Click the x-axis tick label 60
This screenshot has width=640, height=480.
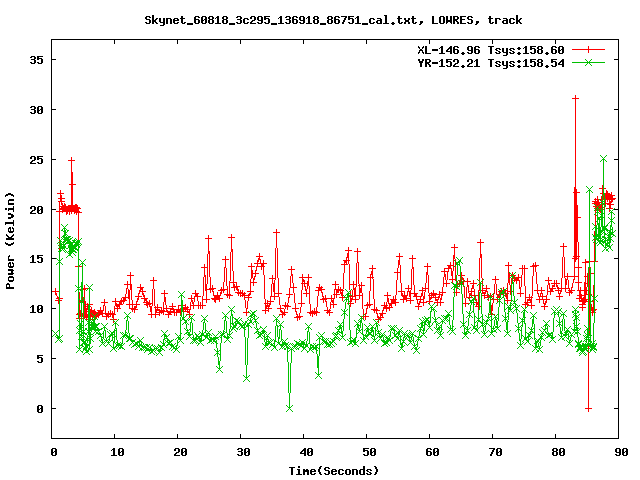[x=432, y=452]
